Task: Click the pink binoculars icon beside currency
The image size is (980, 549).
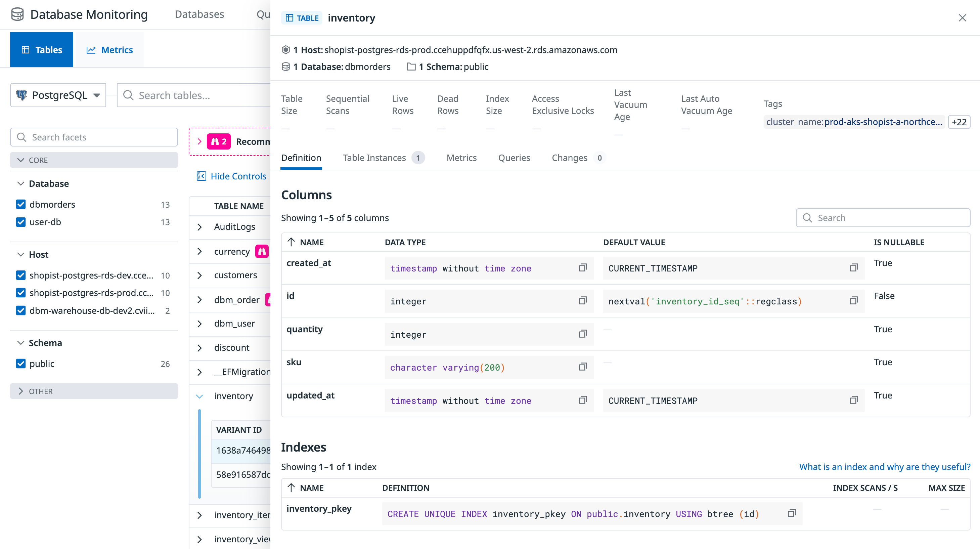Action: click(262, 251)
